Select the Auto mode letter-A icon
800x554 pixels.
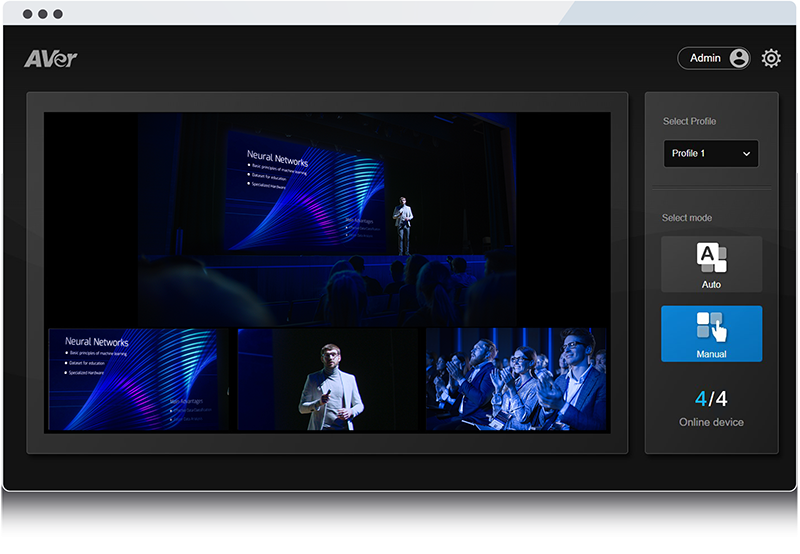pyautogui.click(x=711, y=257)
